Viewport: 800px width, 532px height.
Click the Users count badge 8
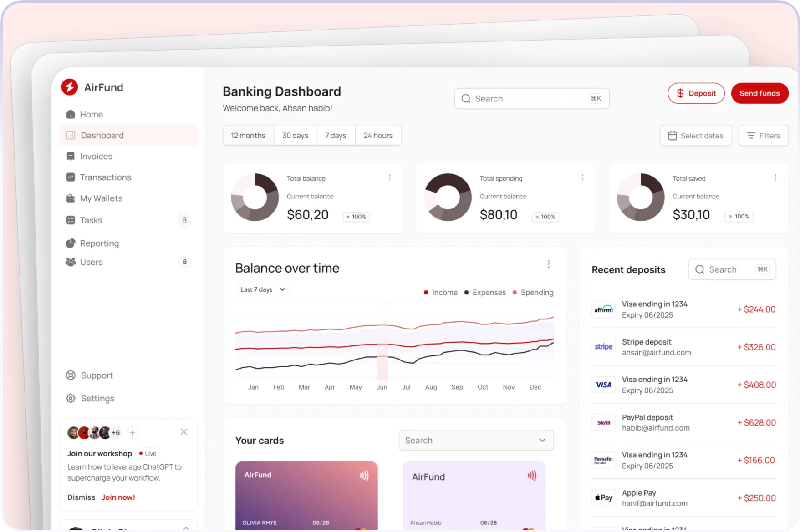click(185, 262)
